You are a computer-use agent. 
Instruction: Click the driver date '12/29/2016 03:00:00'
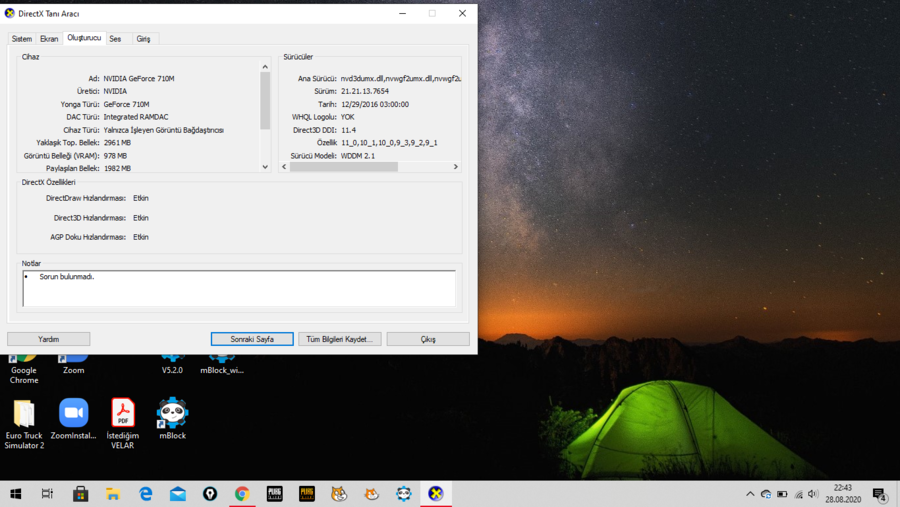coord(375,105)
